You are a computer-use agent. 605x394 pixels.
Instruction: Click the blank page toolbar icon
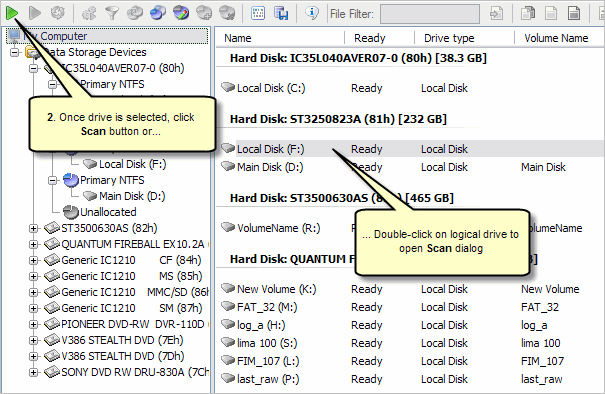click(x=551, y=13)
